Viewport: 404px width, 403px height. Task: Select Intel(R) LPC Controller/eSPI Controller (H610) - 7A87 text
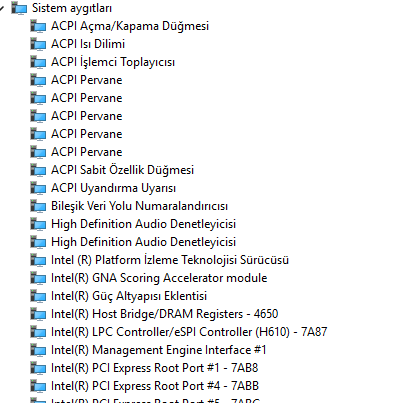click(189, 332)
